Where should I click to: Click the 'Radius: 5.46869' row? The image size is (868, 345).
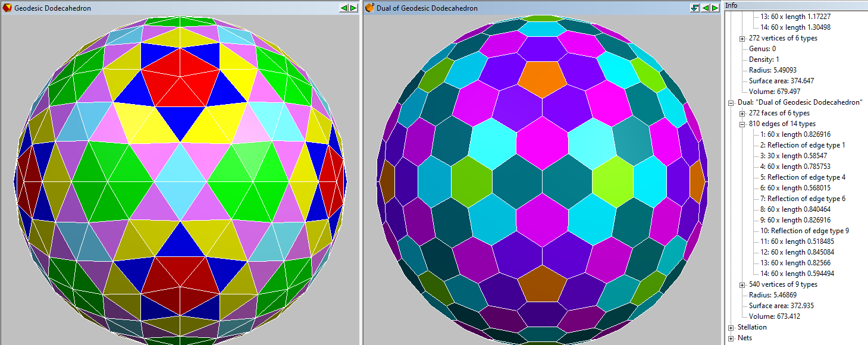[773, 295]
